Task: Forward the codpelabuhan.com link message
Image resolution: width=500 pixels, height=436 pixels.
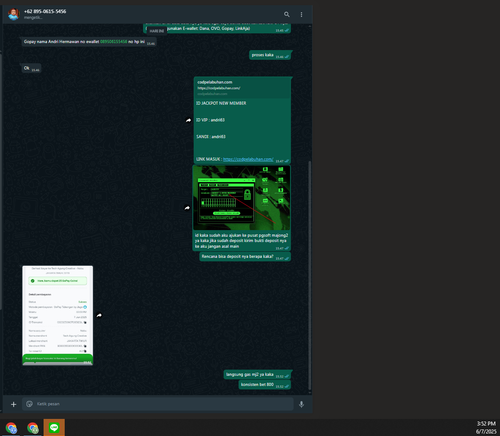Action: (x=188, y=120)
